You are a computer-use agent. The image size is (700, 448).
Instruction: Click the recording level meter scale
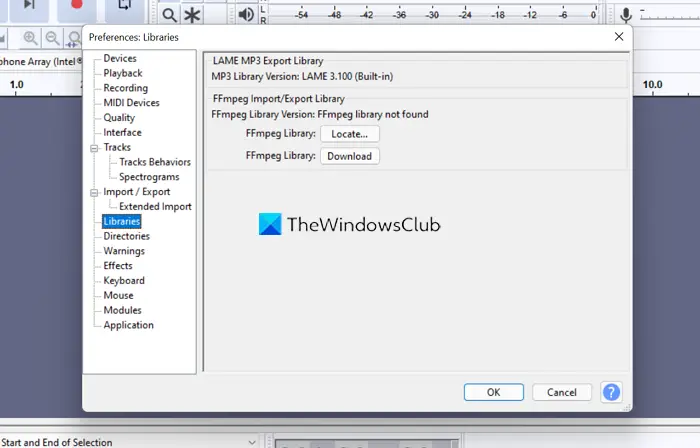670,15
